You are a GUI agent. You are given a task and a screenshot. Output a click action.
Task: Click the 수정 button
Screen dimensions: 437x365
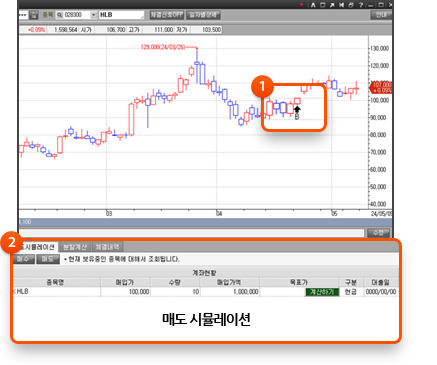[378, 233]
